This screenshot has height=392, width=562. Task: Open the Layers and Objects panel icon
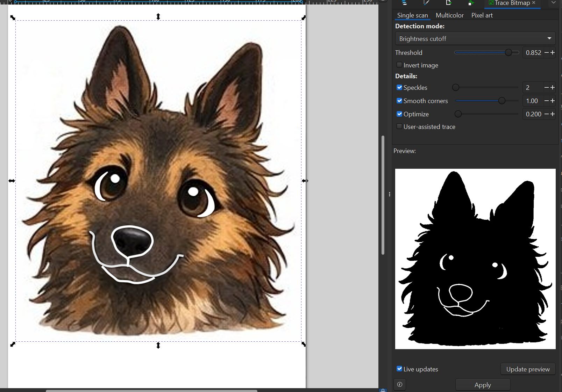(404, 3)
